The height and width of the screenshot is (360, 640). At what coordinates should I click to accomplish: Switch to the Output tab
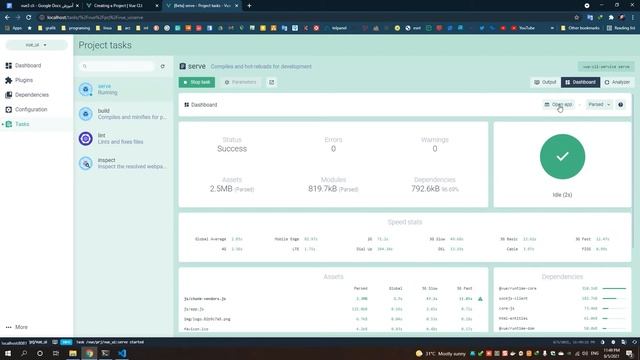(x=545, y=82)
